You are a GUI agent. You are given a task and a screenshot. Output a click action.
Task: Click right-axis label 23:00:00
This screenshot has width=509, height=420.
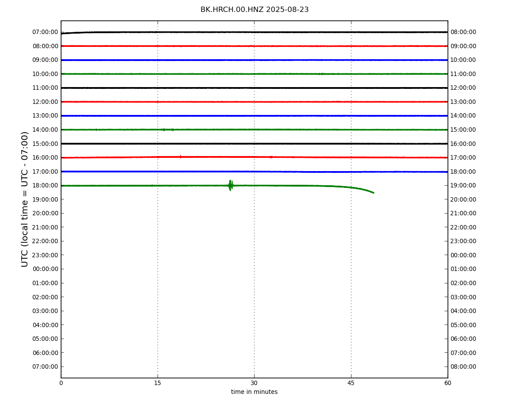pyautogui.click(x=463, y=241)
